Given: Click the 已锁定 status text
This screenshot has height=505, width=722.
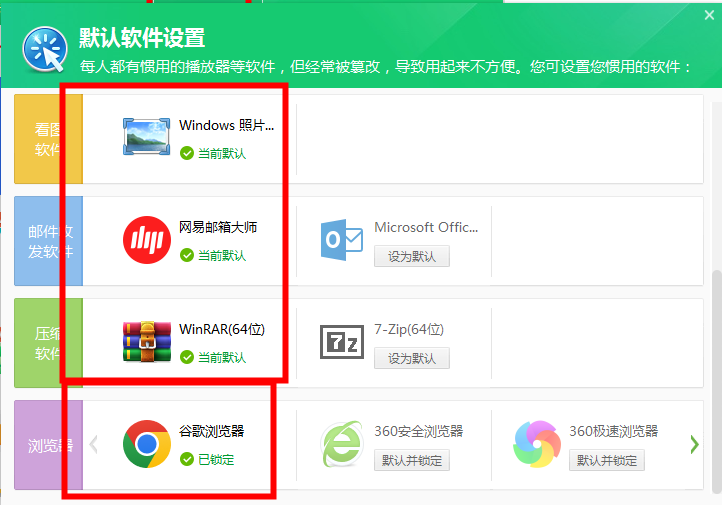Looking at the screenshot, I should click(x=216, y=459).
